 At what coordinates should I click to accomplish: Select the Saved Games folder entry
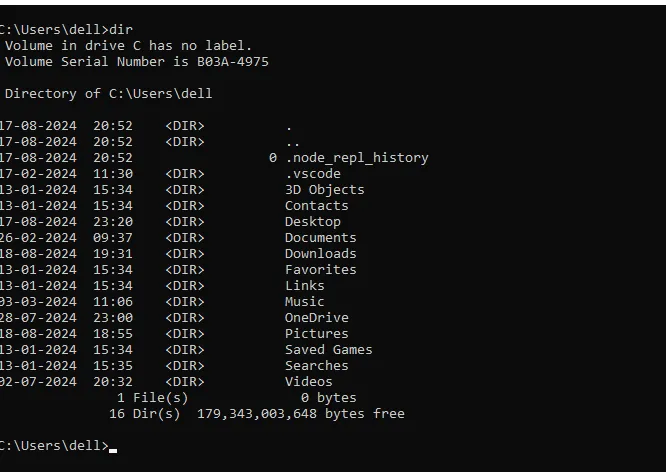(x=328, y=350)
